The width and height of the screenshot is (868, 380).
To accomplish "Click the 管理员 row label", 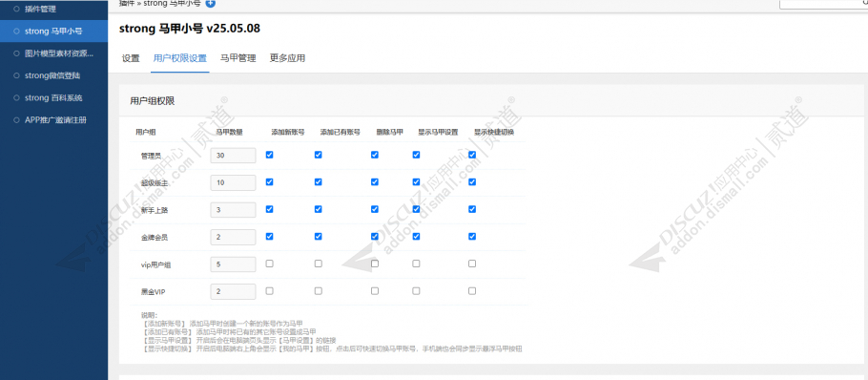I will coord(151,157).
